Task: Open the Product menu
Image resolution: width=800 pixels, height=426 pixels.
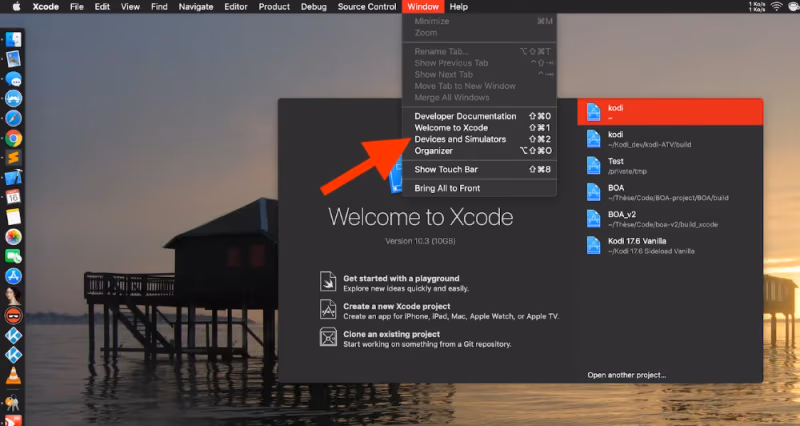Action: [274, 7]
